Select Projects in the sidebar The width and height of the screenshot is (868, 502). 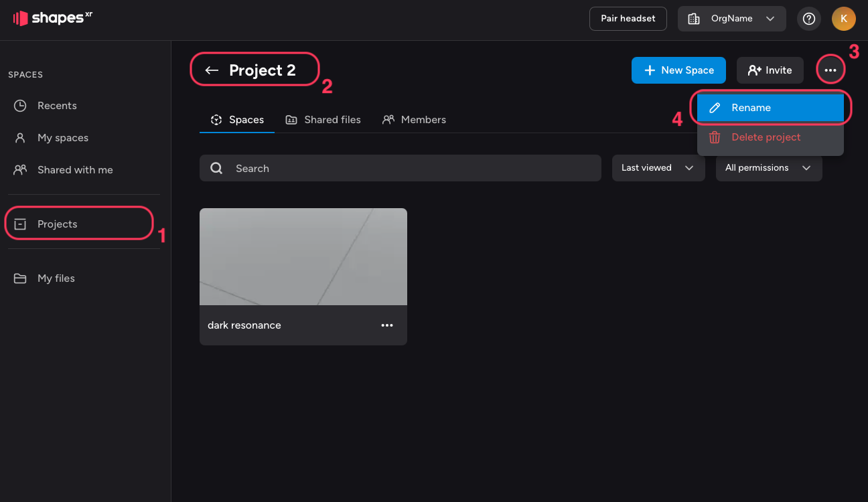coord(57,224)
